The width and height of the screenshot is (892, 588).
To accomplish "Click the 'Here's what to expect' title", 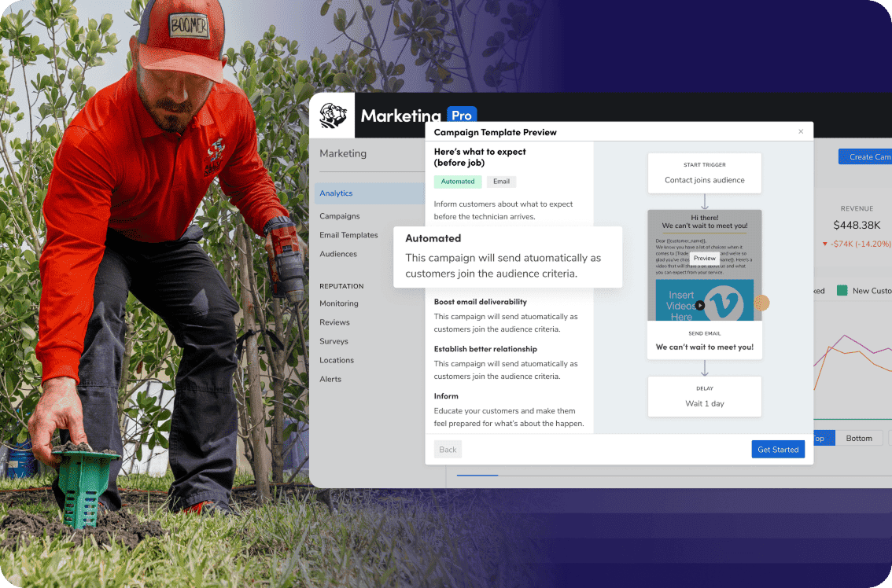I will point(480,157).
